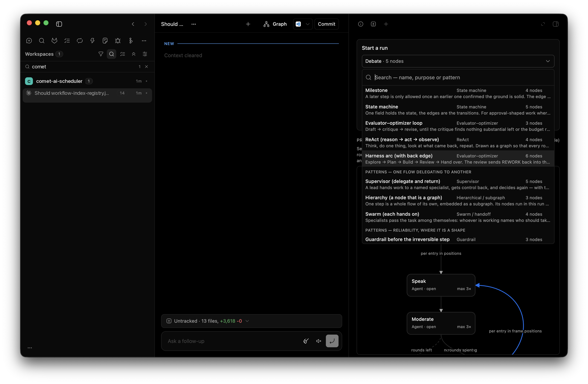Switch to Graph view
The image size is (588, 384).
(x=275, y=24)
